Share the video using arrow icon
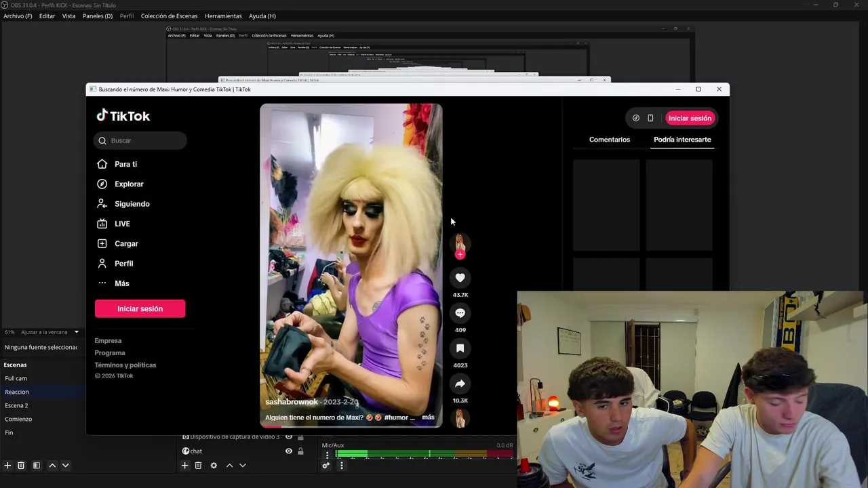 click(460, 384)
